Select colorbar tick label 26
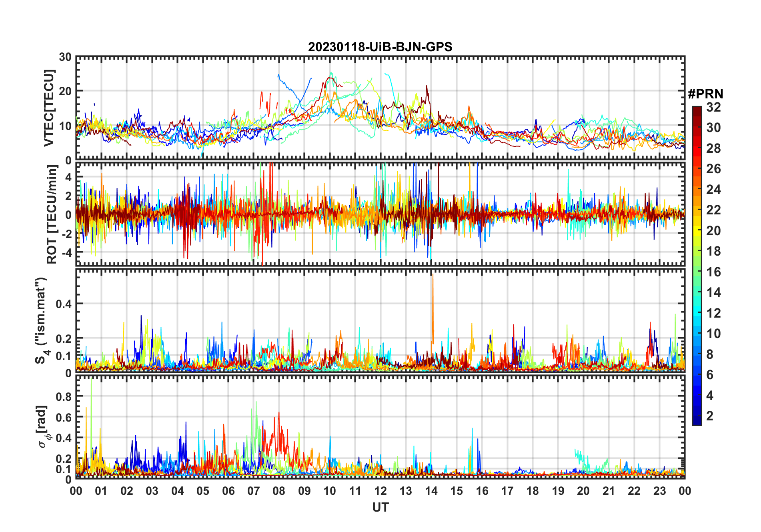 coord(713,169)
